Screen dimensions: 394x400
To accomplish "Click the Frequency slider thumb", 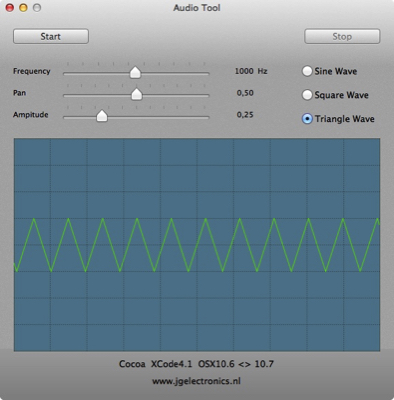I will pos(135,72).
